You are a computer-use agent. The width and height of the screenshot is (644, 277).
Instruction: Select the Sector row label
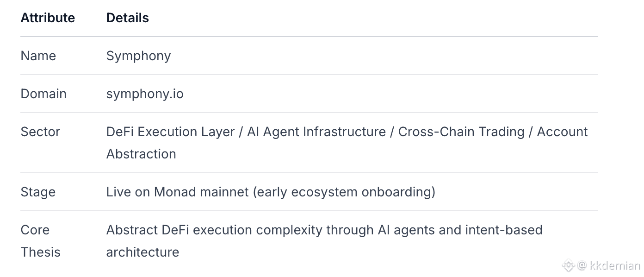(x=40, y=132)
